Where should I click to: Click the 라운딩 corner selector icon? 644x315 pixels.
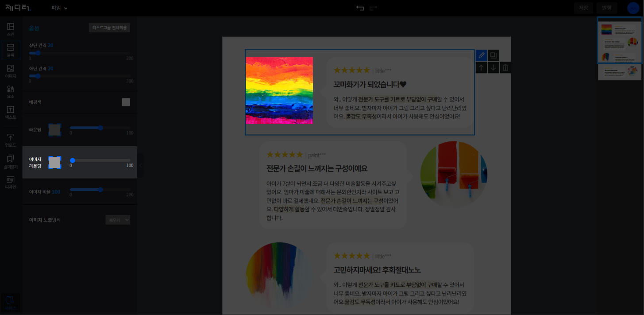54,130
